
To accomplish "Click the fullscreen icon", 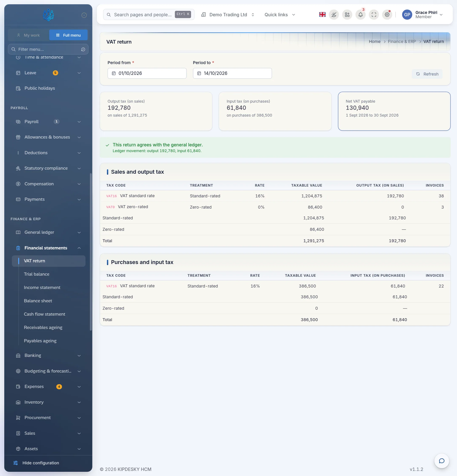I will 374,15.
